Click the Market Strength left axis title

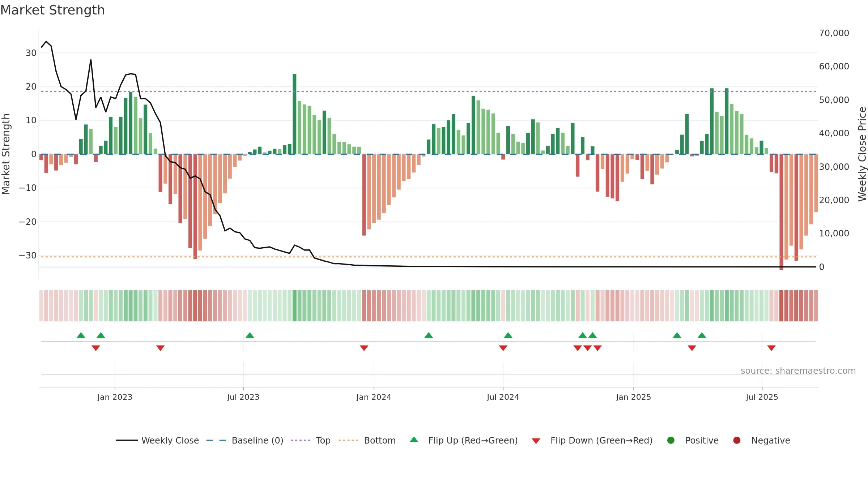coord(6,154)
